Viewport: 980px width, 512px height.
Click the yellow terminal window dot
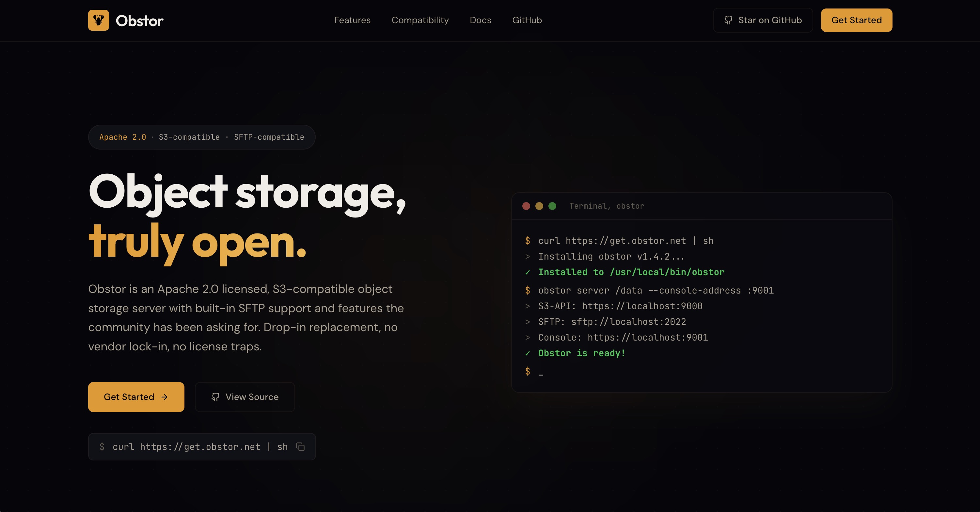[539, 206]
